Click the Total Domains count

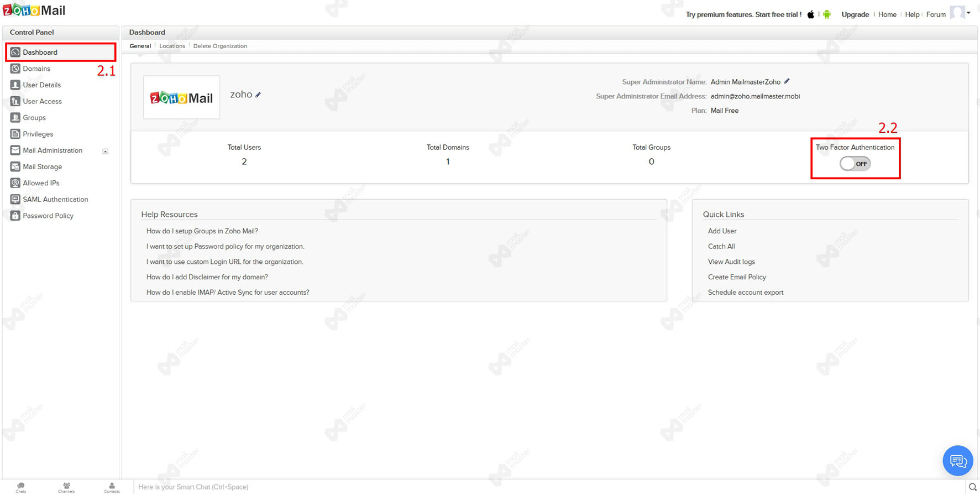coord(448,161)
